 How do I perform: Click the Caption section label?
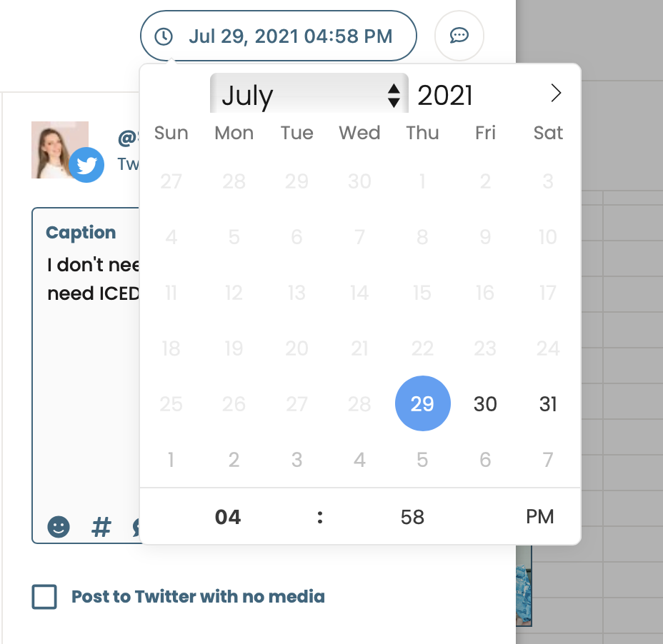tap(81, 233)
